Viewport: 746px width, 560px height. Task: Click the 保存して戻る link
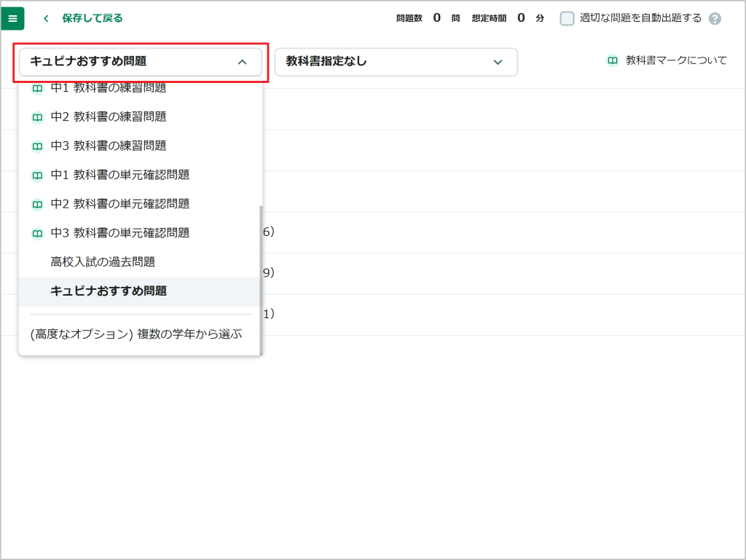click(x=93, y=18)
